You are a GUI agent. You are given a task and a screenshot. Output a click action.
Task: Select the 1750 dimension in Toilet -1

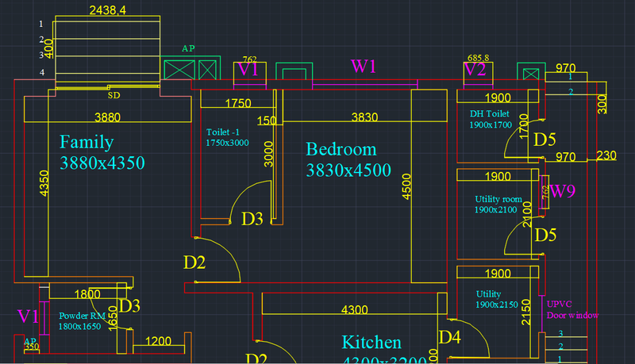pyautogui.click(x=238, y=103)
